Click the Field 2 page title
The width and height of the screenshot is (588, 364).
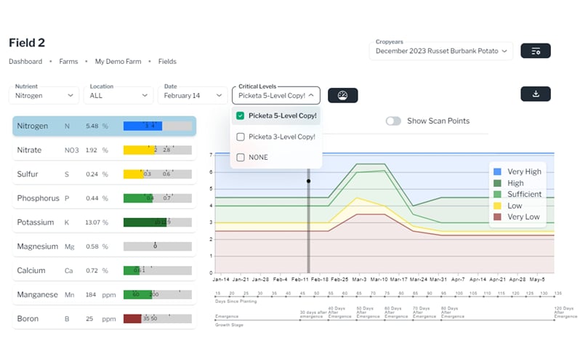[27, 43]
